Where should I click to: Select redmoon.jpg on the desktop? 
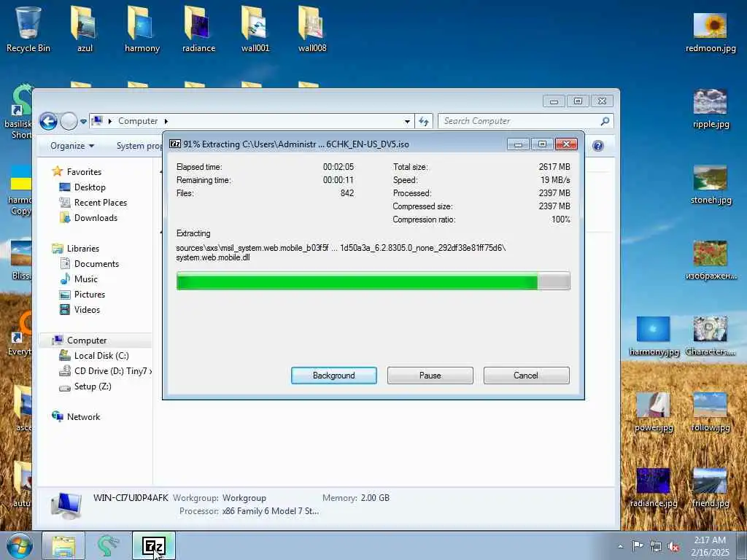point(711,32)
